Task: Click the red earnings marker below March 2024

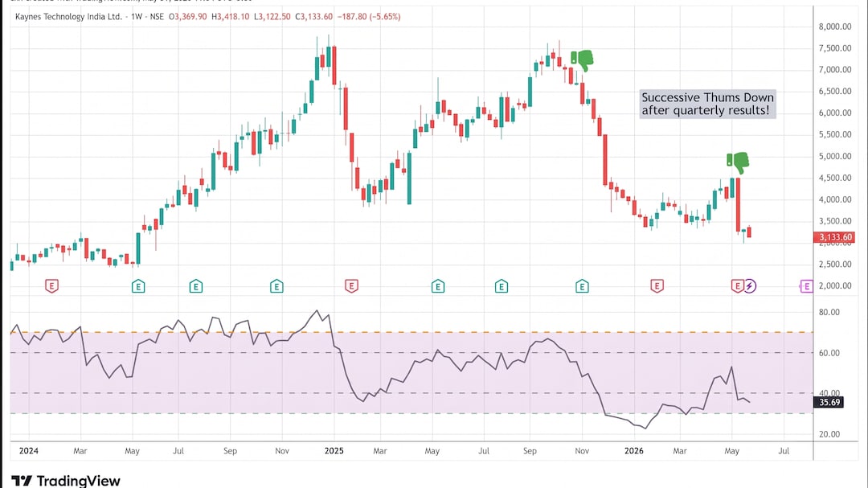Action: [51, 286]
